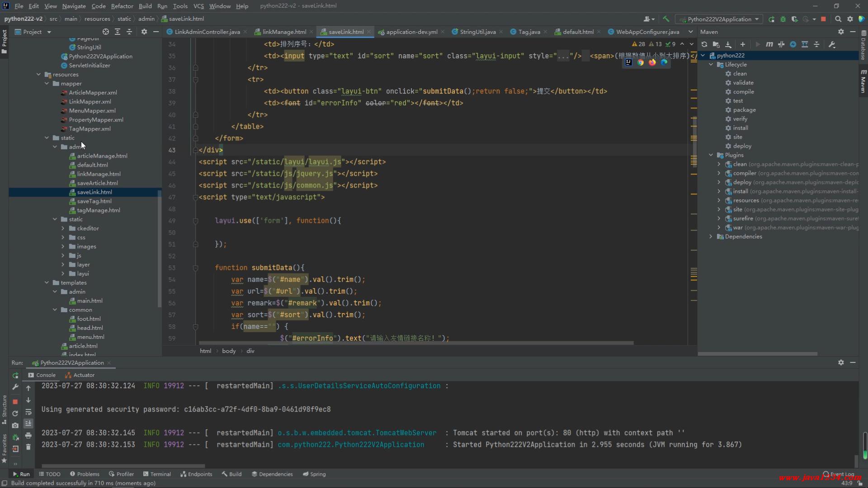Add Maven project with plus icon
Viewport: 868px width, 488px height.
(743, 44)
